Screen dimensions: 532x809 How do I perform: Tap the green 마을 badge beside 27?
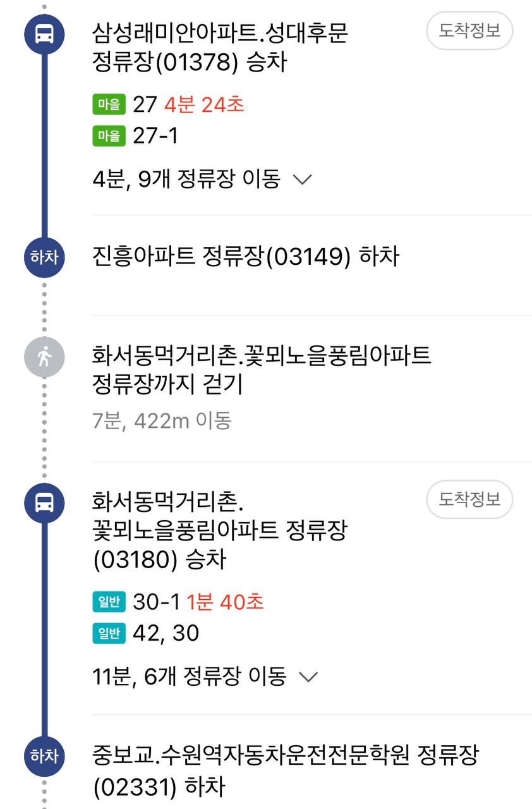click(x=109, y=104)
